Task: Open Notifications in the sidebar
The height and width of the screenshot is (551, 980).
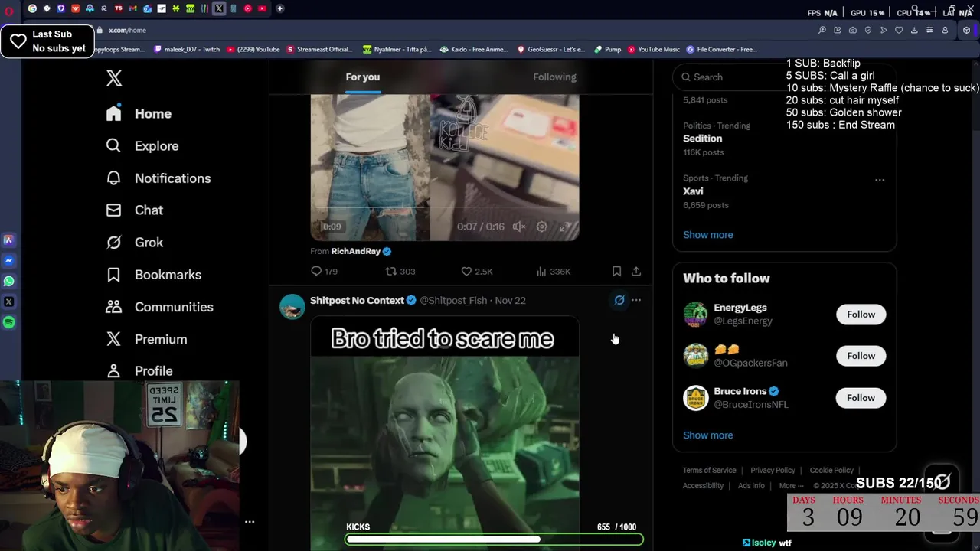Action: (158, 178)
